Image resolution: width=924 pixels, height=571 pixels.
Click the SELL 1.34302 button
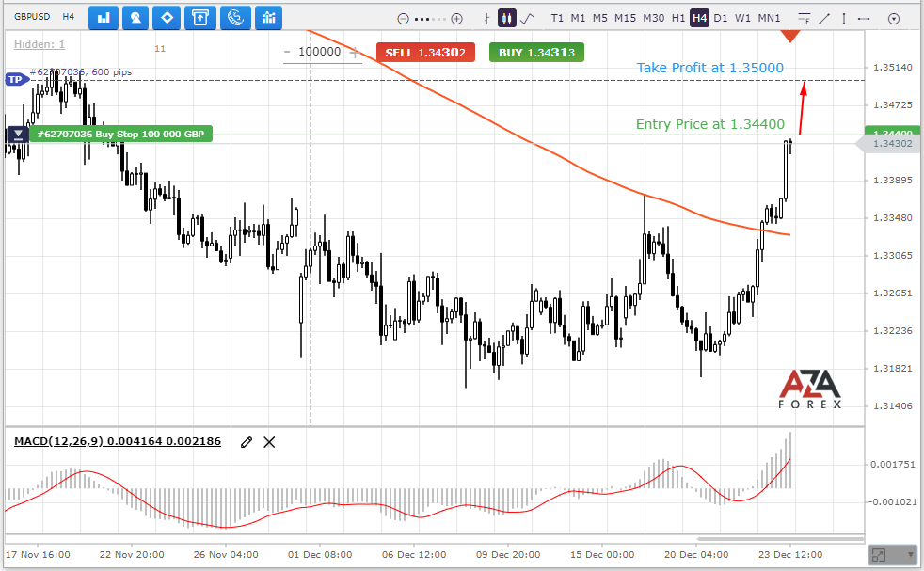tap(425, 53)
